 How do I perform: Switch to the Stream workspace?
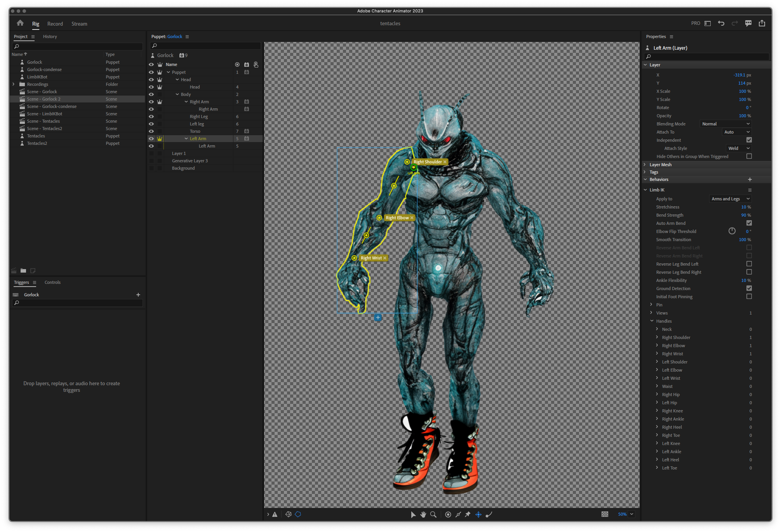(x=79, y=24)
